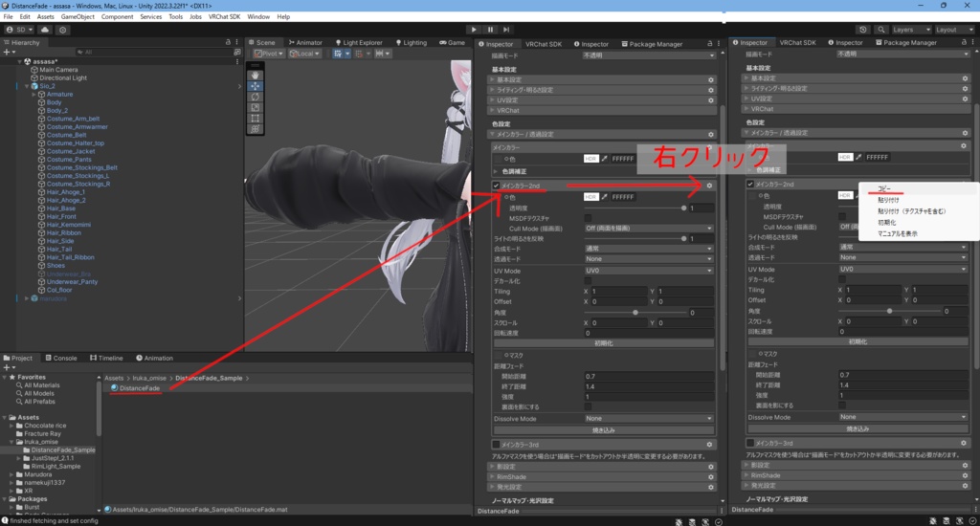Click 透明度 slider handle in left inspector
980x526 pixels.
coord(683,208)
